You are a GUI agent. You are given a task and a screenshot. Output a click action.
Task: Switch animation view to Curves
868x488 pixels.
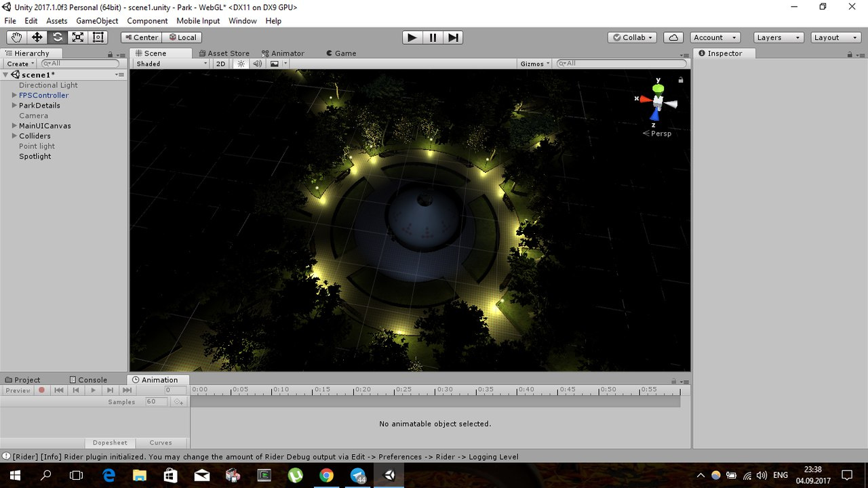161,443
